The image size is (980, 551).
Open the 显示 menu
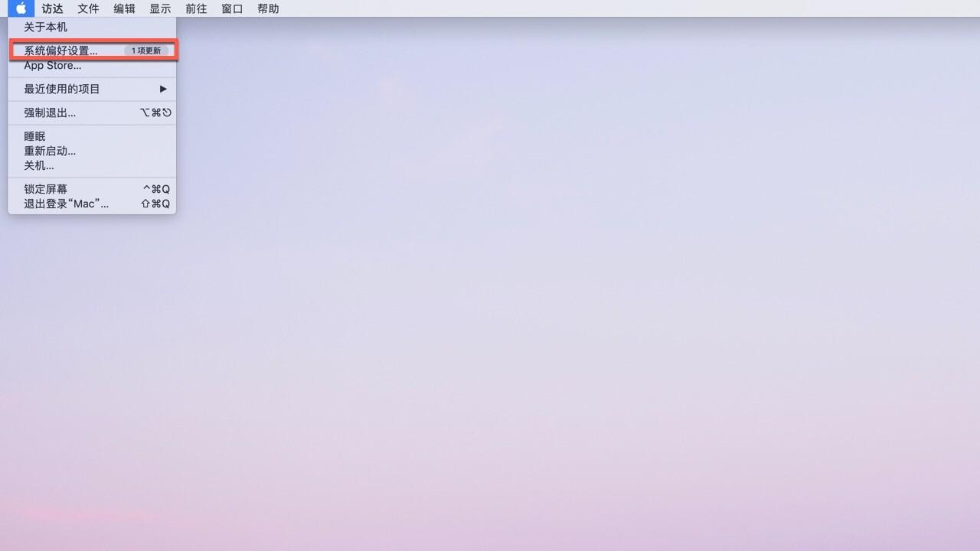click(x=160, y=8)
